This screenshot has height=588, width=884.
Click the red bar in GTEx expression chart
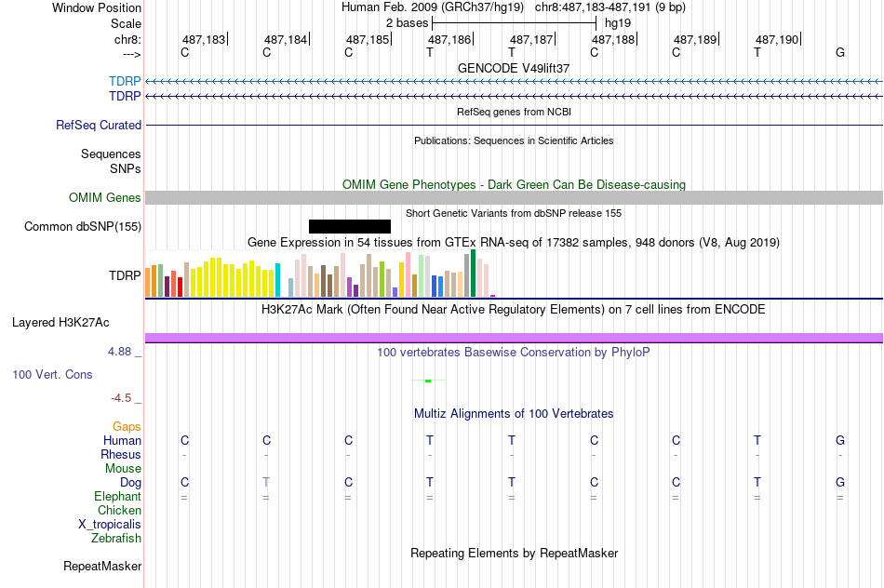pos(180,287)
